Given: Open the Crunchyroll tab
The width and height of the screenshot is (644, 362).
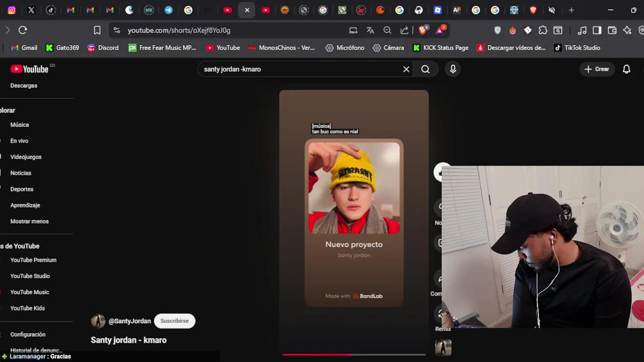Looking at the screenshot, I should 380,10.
